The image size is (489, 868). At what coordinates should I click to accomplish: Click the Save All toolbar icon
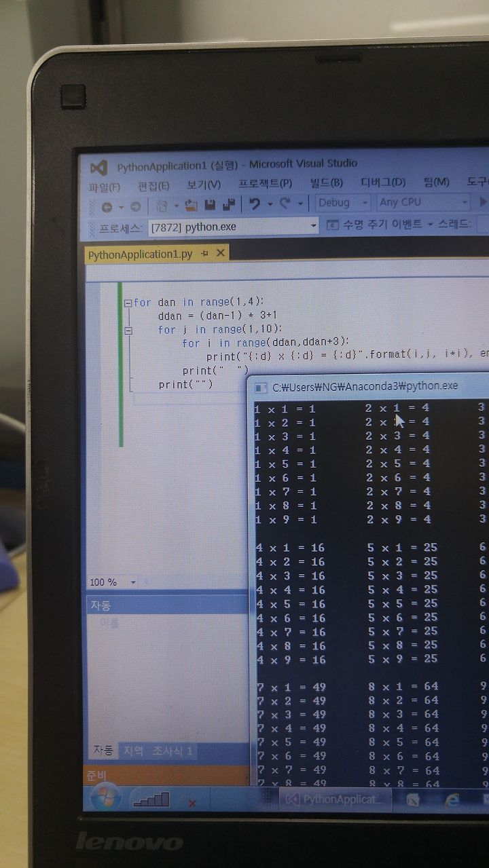click(229, 204)
